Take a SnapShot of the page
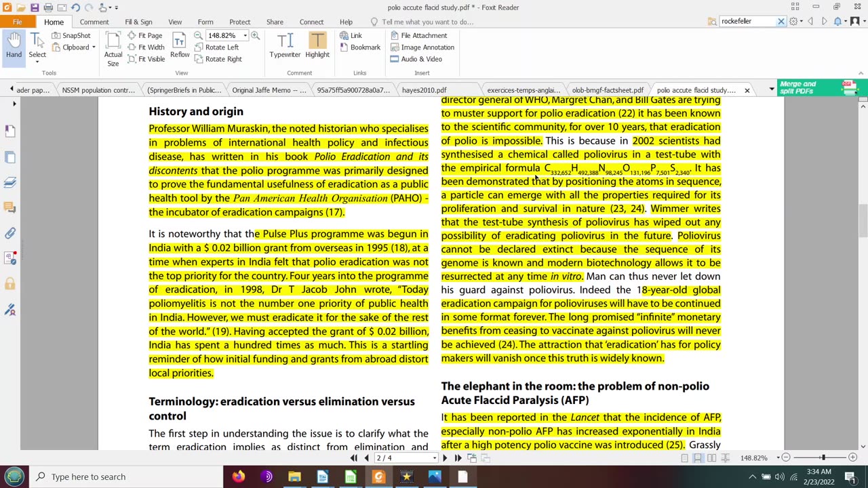Image resolution: width=868 pixels, height=488 pixels. (x=71, y=35)
